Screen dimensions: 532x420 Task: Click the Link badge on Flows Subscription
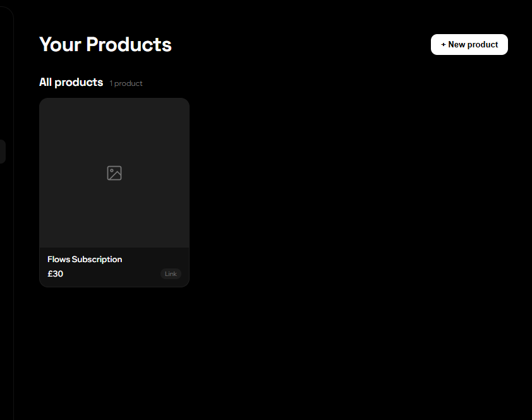171,273
